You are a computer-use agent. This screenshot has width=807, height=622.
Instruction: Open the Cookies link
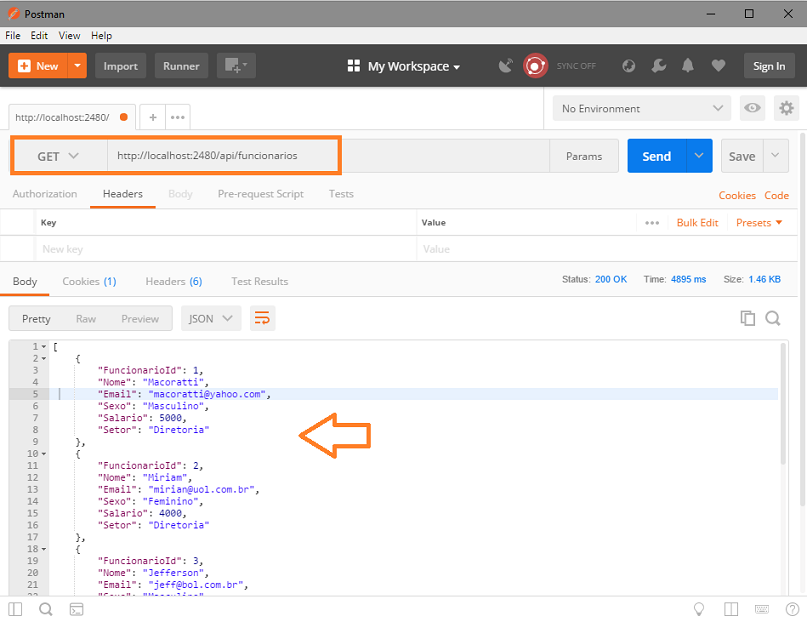(737, 196)
